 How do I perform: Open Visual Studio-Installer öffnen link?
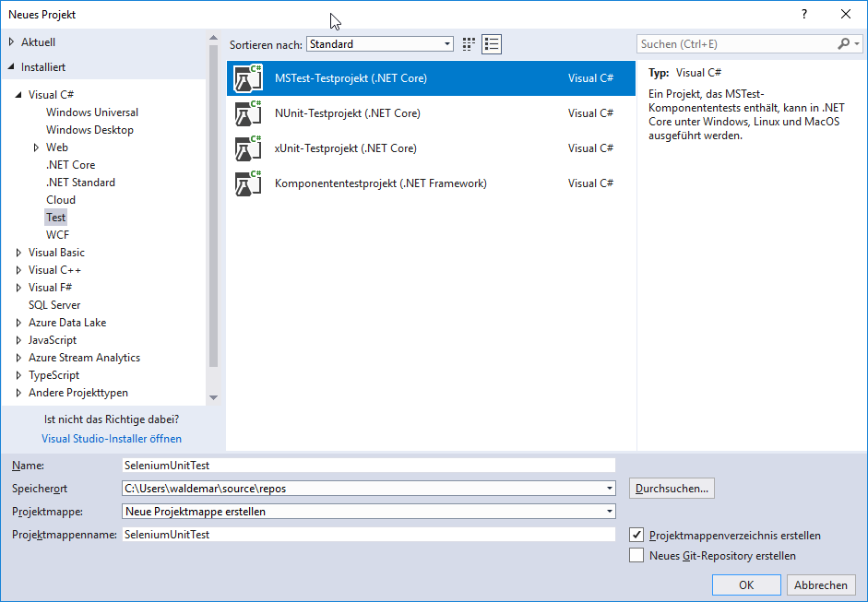click(x=112, y=439)
